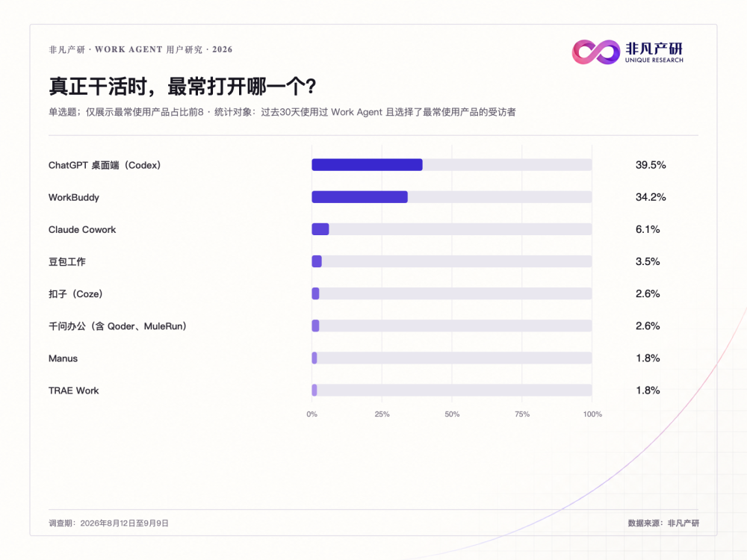Click the ChatGPT Codex filled bar

point(367,165)
